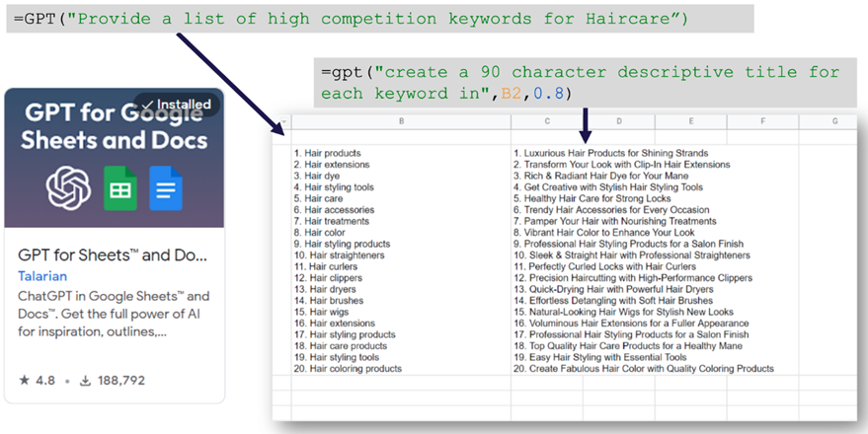Click the download count 188,792
868x434 pixels.
coord(113,381)
